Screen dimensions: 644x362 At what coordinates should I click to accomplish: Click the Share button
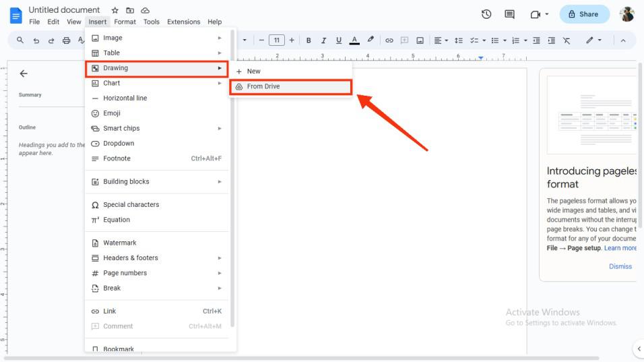584,14
